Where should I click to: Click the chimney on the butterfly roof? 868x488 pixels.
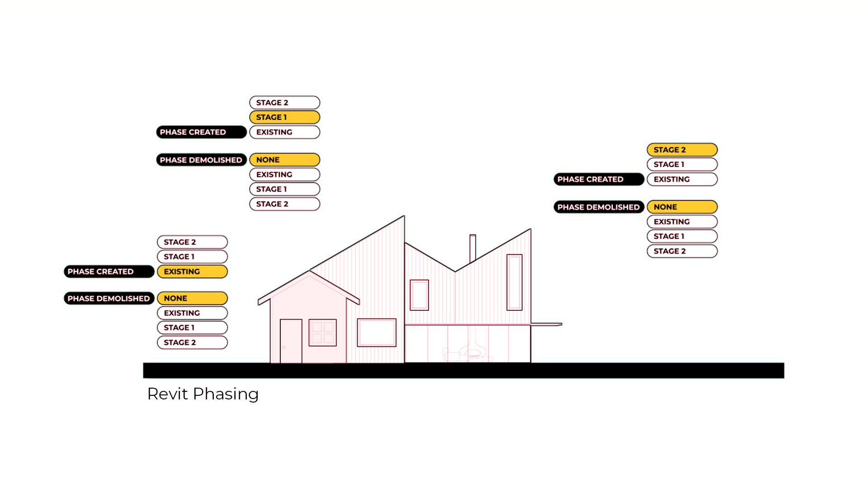tap(473, 248)
